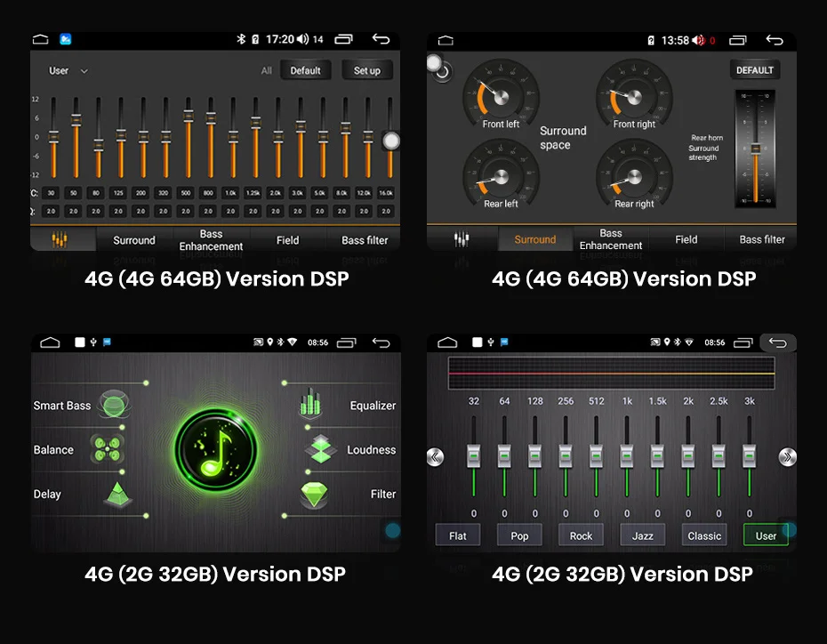This screenshot has width=827, height=644.
Task: Select the Classic preset
Action: pos(704,535)
